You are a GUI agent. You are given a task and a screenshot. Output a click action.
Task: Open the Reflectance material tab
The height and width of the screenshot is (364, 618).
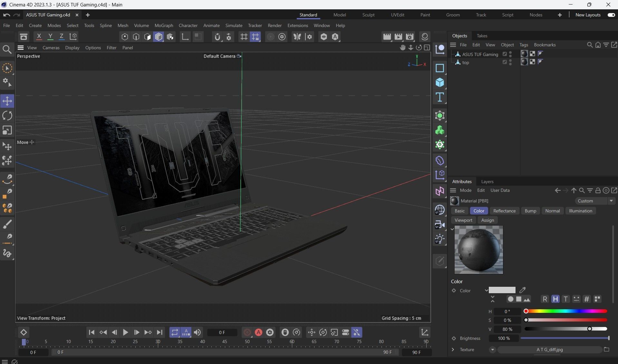[x=504, y=211]
